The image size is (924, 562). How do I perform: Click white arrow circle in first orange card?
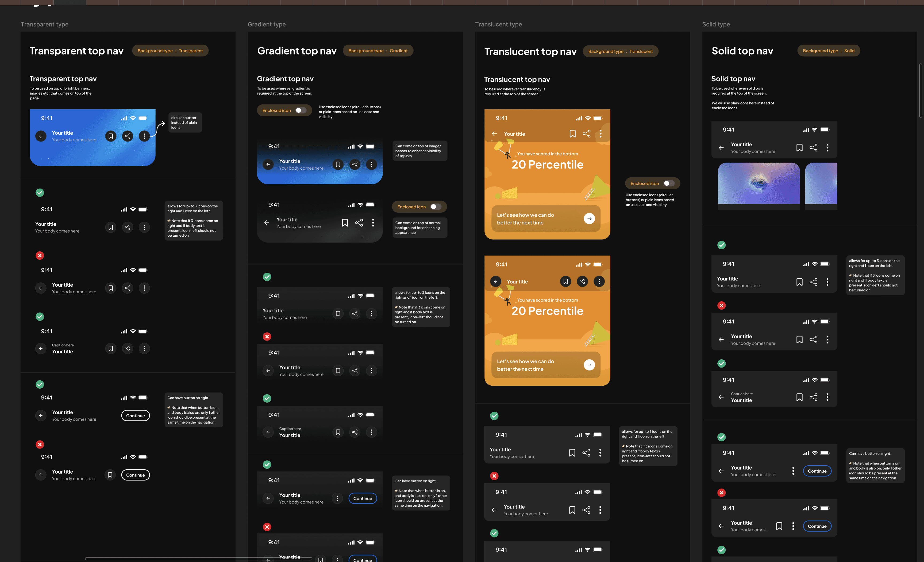pyautogui.click(x=589, y=218)
